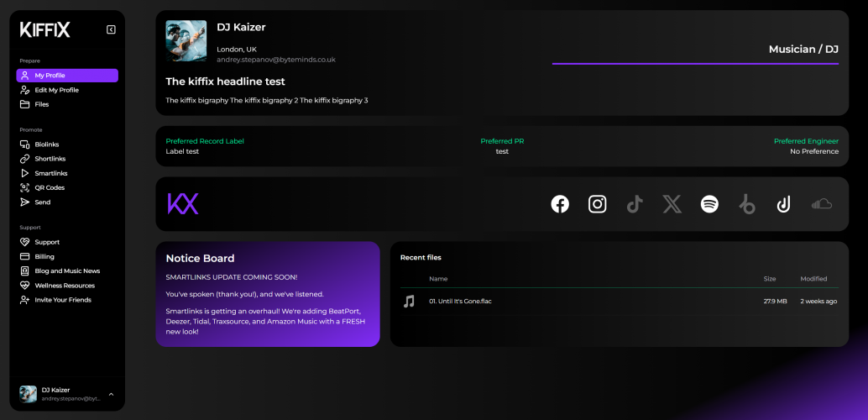This screenshot has height=420, width=868.
Task: Expand the DJ Kaizer account menu chevron
Action: [x=111, y=394]
